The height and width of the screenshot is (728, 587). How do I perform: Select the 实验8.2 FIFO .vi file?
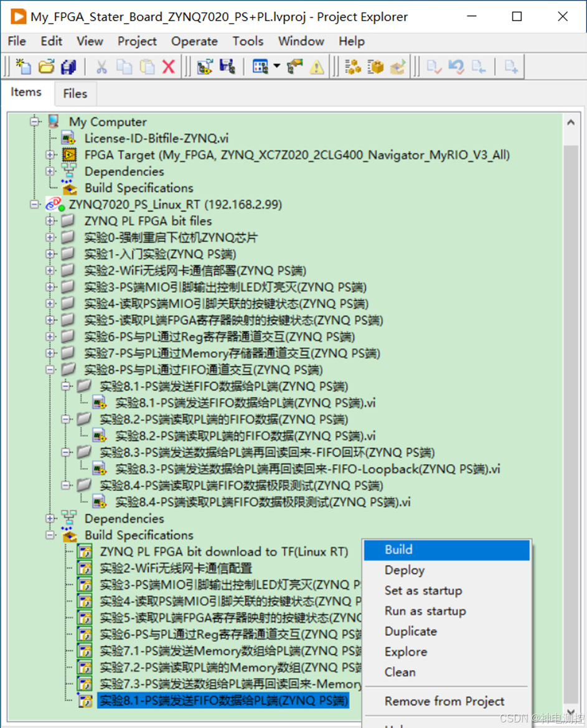click(x=245, y=436)
